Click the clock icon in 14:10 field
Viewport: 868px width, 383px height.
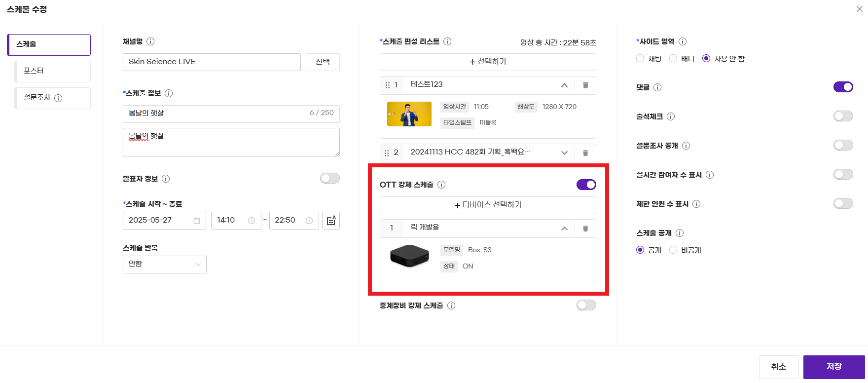pos(252,221)
